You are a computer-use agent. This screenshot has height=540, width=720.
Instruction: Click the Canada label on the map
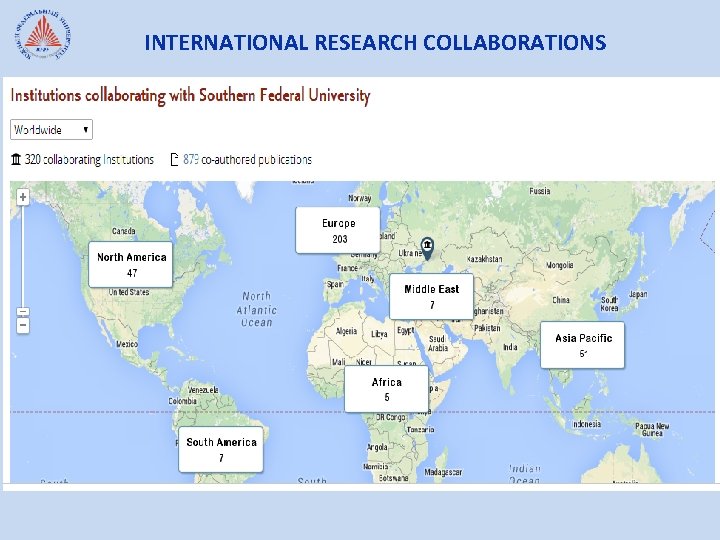pos(124,231)
